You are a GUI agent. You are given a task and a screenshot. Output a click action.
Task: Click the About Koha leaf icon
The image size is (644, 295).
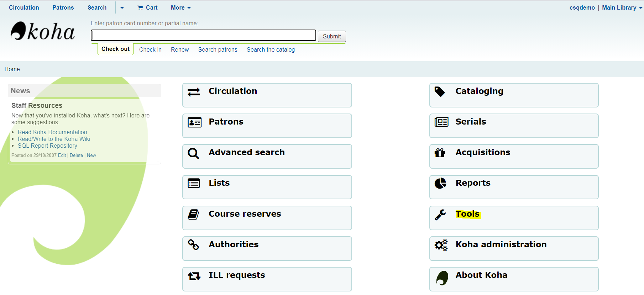(442, 278)
